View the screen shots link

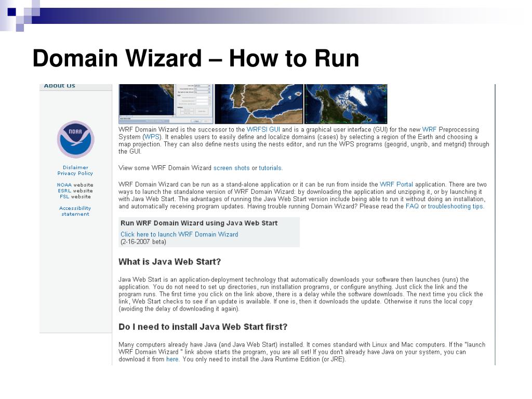click(231, 168)
